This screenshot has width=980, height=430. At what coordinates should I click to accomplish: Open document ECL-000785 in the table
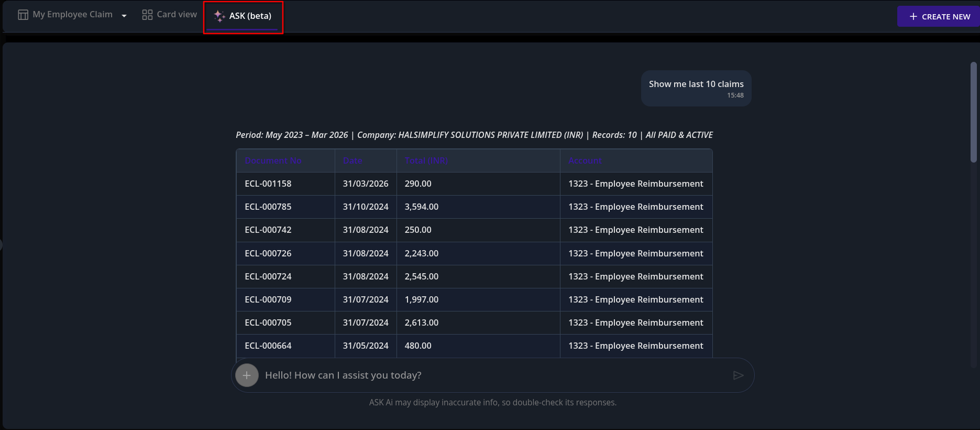pos(268,207)
